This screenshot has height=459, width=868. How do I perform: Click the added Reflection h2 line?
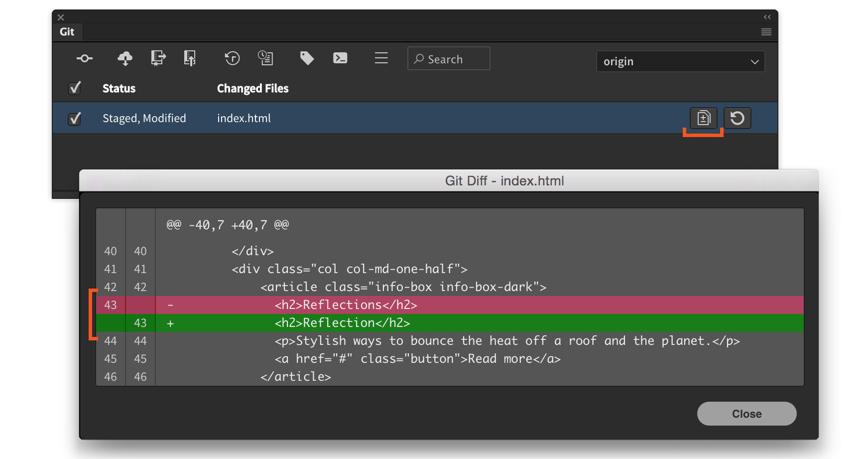click(450, 323)
